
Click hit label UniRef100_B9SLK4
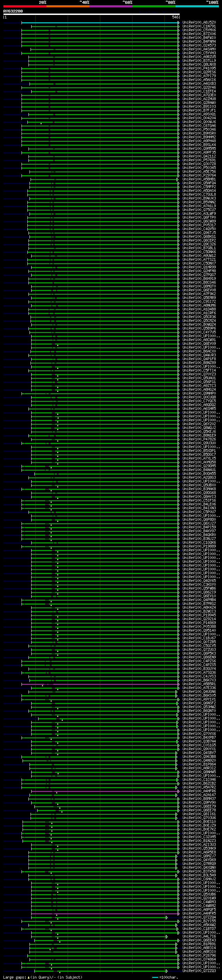coord(199,145)
